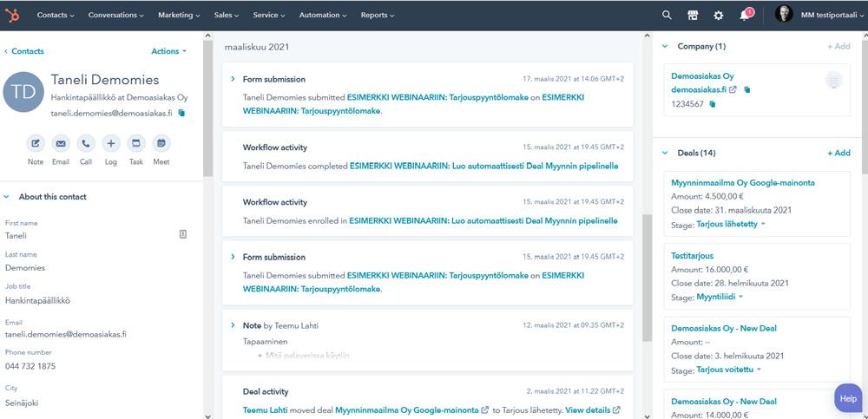Viewport: 868px width, 419px height.
Task: Open the notifications bell icon
Action: tap(745, 16)
